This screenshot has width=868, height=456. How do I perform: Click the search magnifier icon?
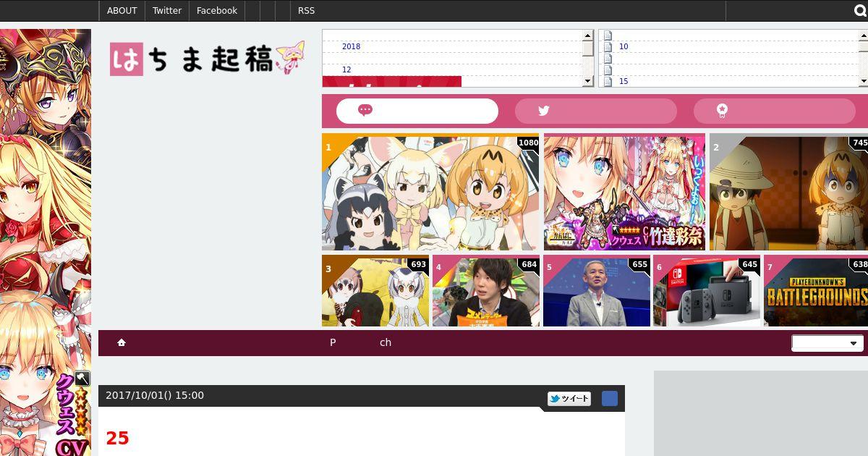tap(861, 11)
